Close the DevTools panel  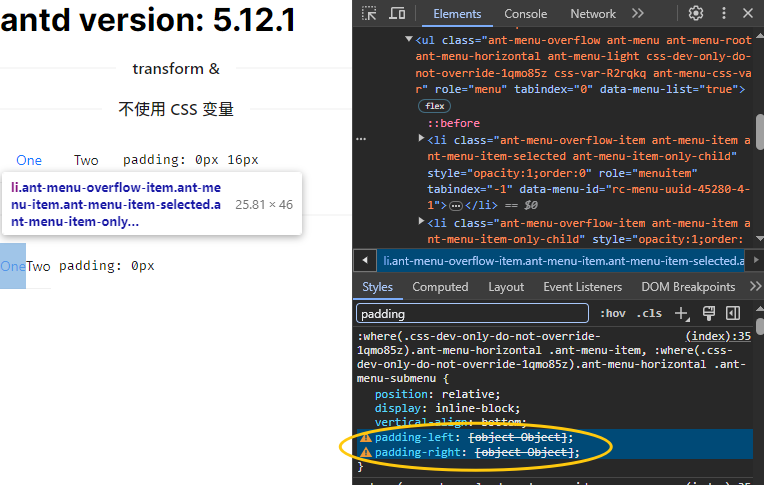click(x=748, y=13)
